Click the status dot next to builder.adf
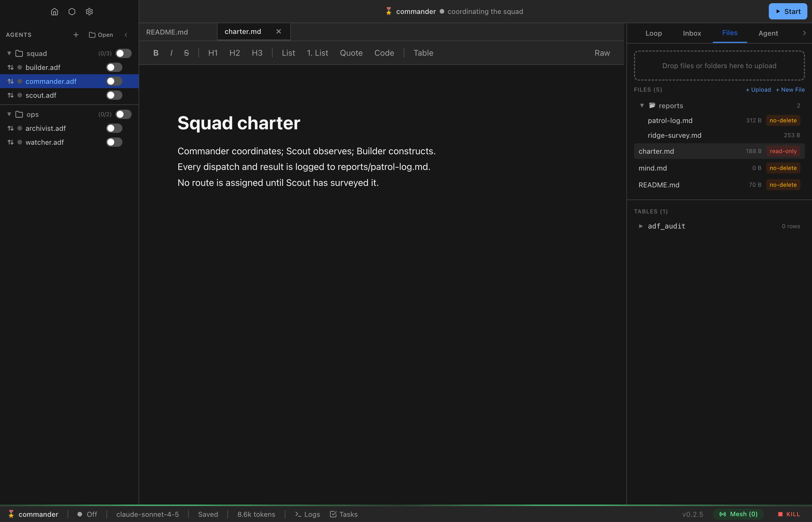This screenshot has width=812, height=522. [x=20, y=68]
